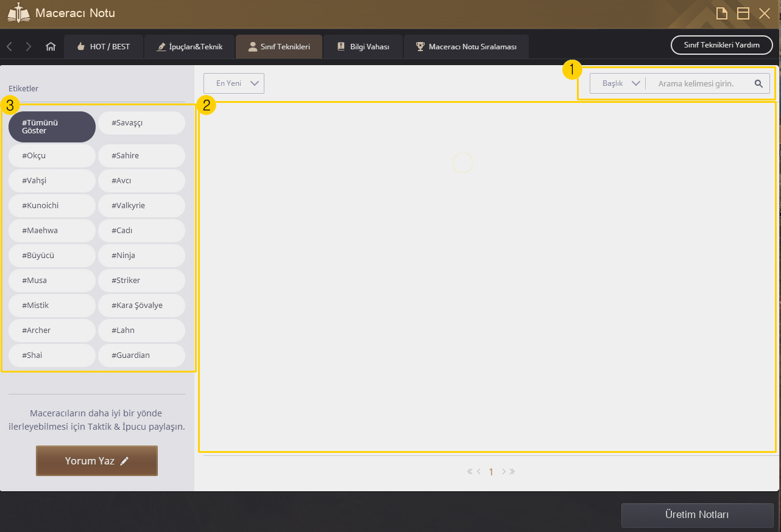The height and width of the screenshot is (532, 781).
Task: Filter by #Shai tag
Action: (52, 355)
